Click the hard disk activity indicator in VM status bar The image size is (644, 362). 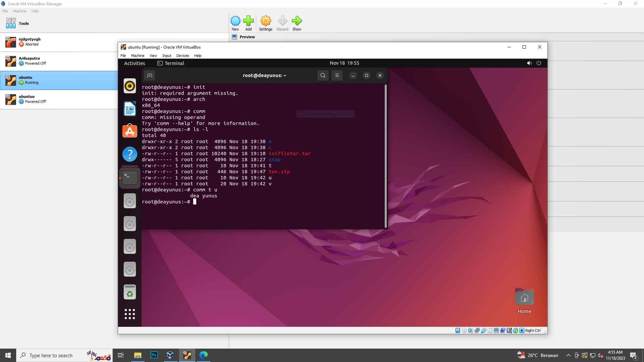point(458,330)
